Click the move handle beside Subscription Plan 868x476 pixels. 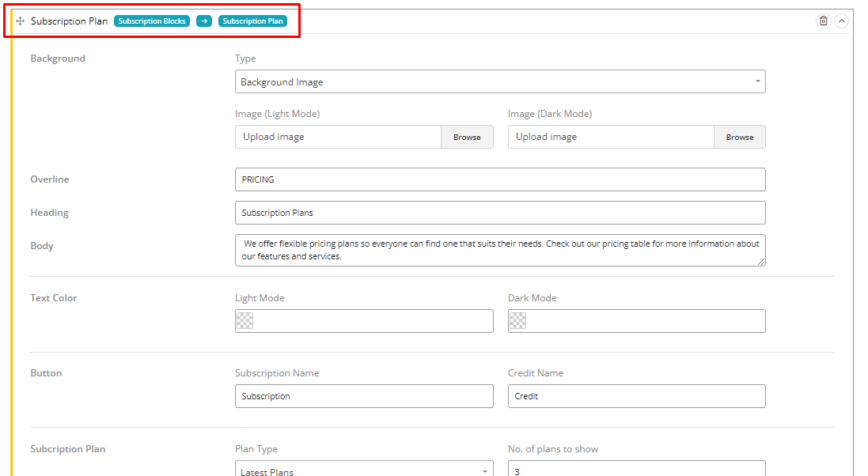21,21
